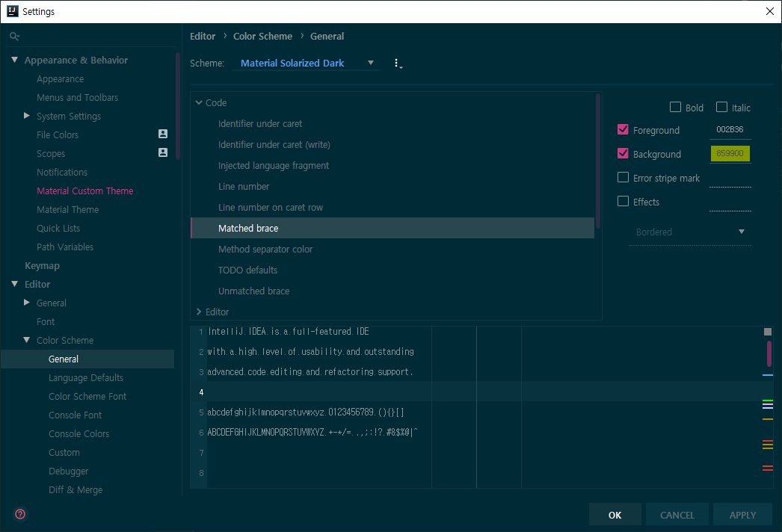Click the gray status square in preview gutter
Screen dimensions: 782x532
click(x=768, y=332)
